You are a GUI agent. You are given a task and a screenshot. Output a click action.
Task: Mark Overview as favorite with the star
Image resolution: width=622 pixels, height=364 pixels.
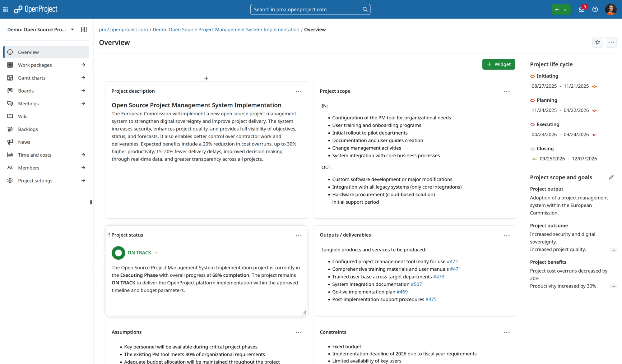597,42
